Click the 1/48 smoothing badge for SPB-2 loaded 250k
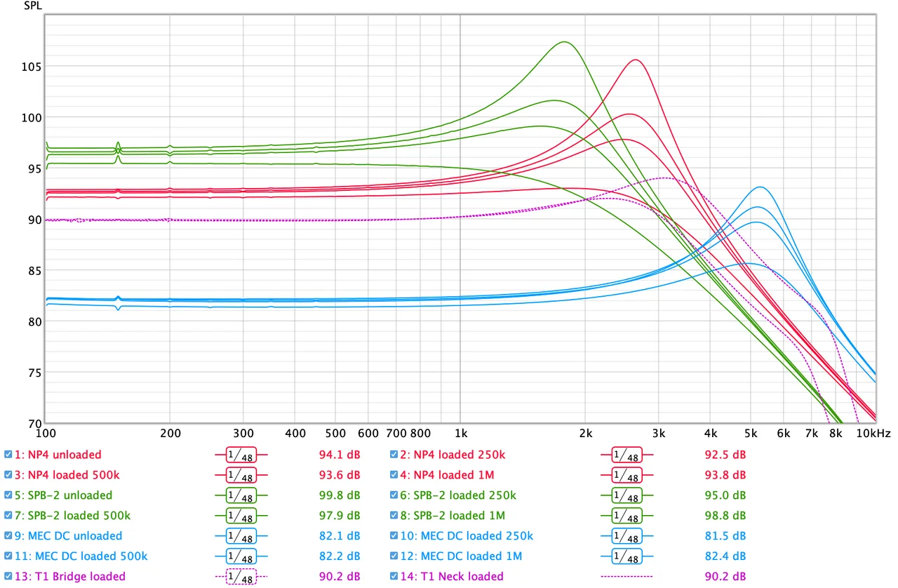This screenshot has height=588, width=898. (627, 495)
